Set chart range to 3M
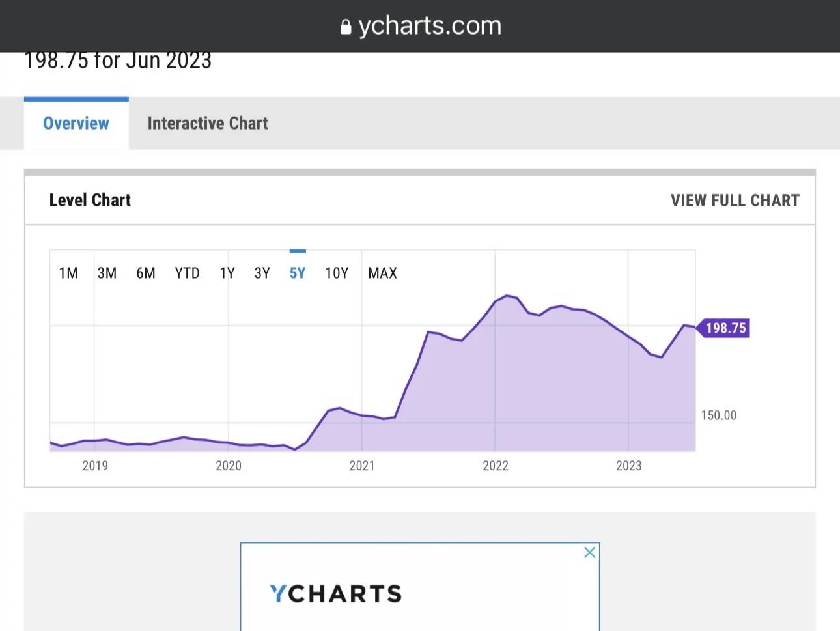 point(107,273)
